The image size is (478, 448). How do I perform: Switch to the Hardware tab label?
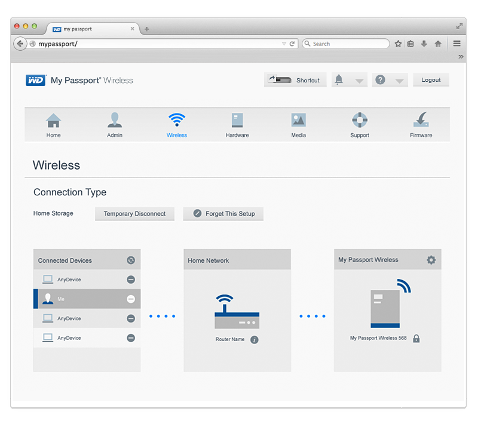pyautogui.click(x=237, y=136)
